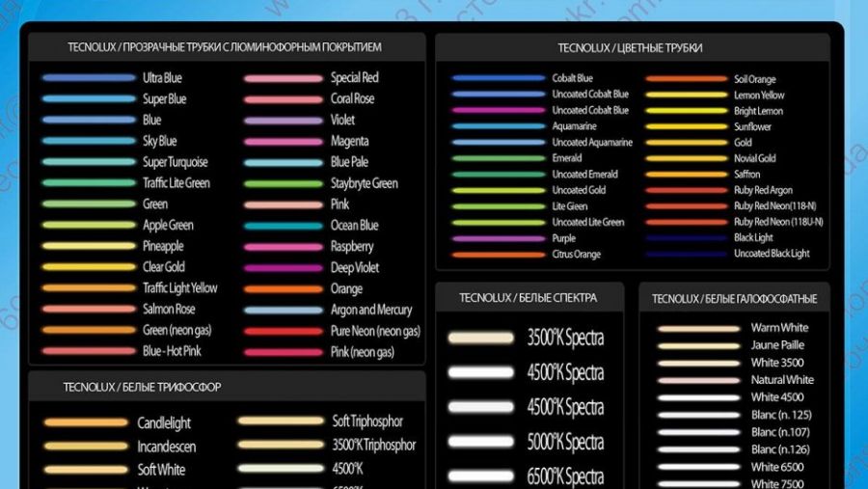868x489 pixels.
Task: Select the Super Blue tube swatch
Action: point(89,99)
